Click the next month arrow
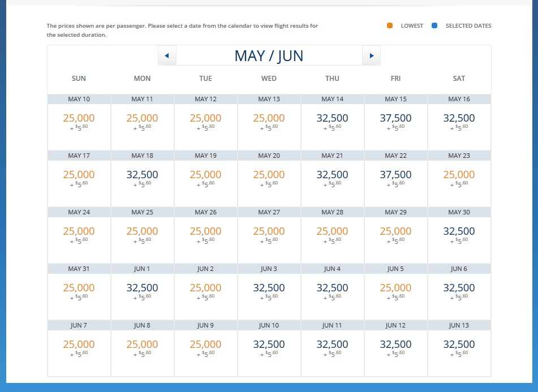Image resolution: width=538 pixels, height=392 pixels. point(372,55)
